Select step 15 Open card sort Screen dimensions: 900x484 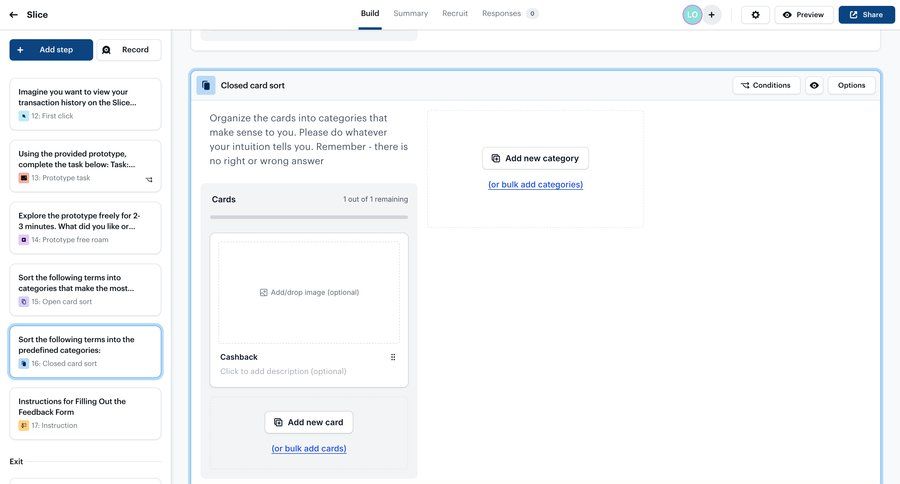(x=86, y=291)
